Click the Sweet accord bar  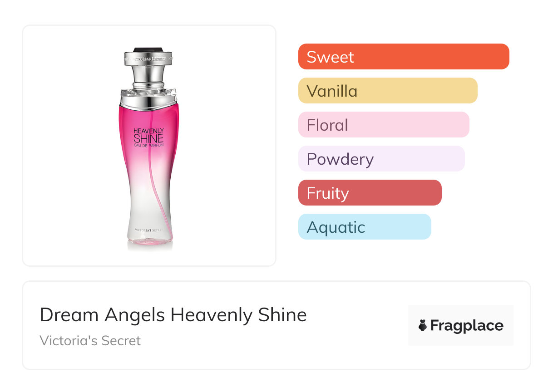point(403,57)
